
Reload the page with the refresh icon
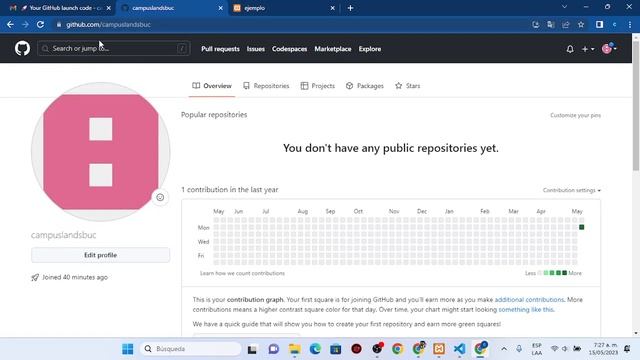[x=40, y=24]
